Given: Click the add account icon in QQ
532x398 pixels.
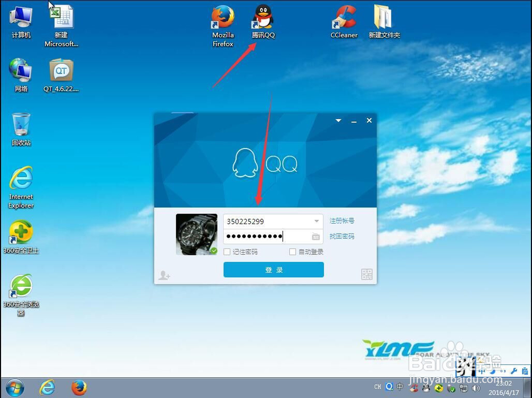Looking at the screenshot, I should click(x=164, y=275).
